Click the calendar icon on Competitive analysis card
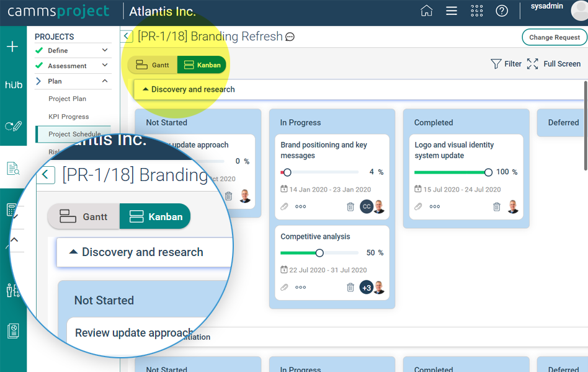The width and height of the screenshot is (588, 372). pyautogui.click(x=284, y=270)
